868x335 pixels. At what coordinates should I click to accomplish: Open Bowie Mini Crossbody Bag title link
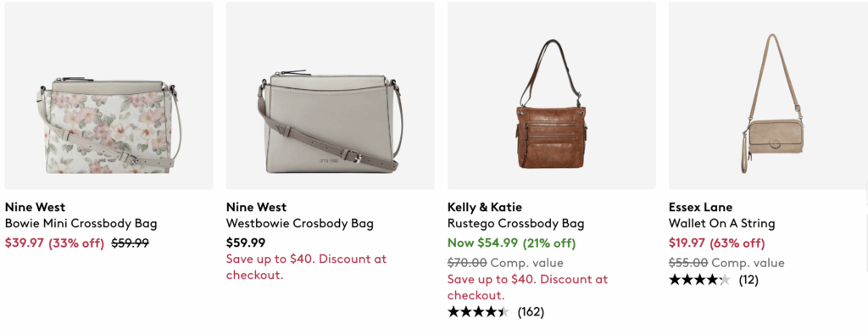81,224
